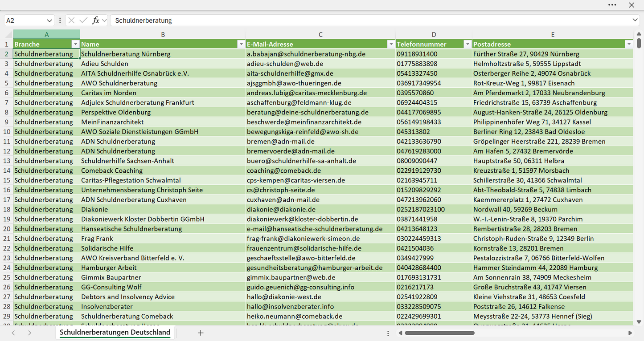Open the Postadresse filter dropdown
Viewport: 644px width, 341px height.
coord(629,44)
